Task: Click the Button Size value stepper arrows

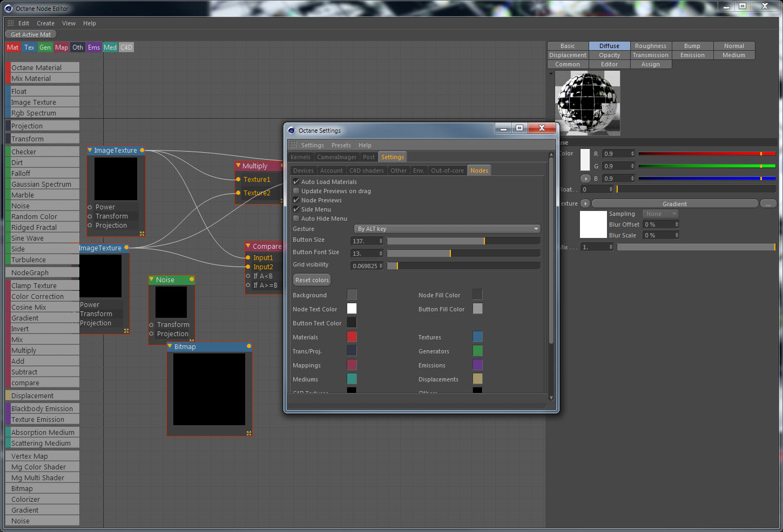Action: point(381,241)
